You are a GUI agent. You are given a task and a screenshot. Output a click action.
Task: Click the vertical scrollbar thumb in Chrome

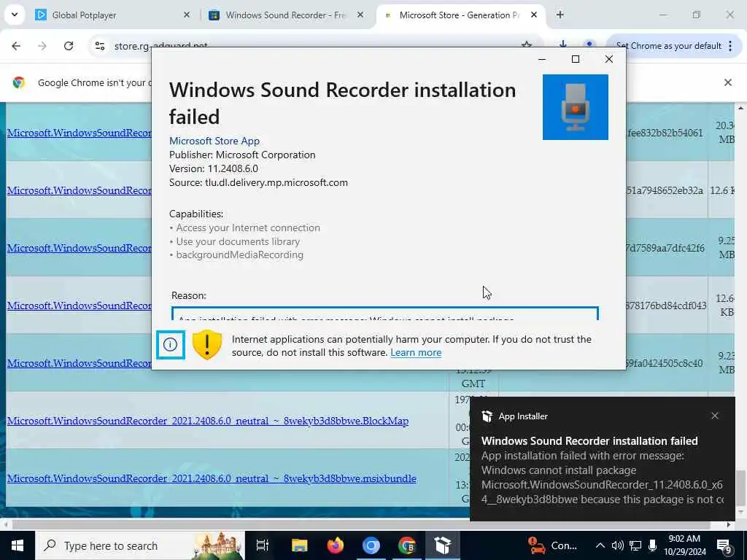point(741,487)
